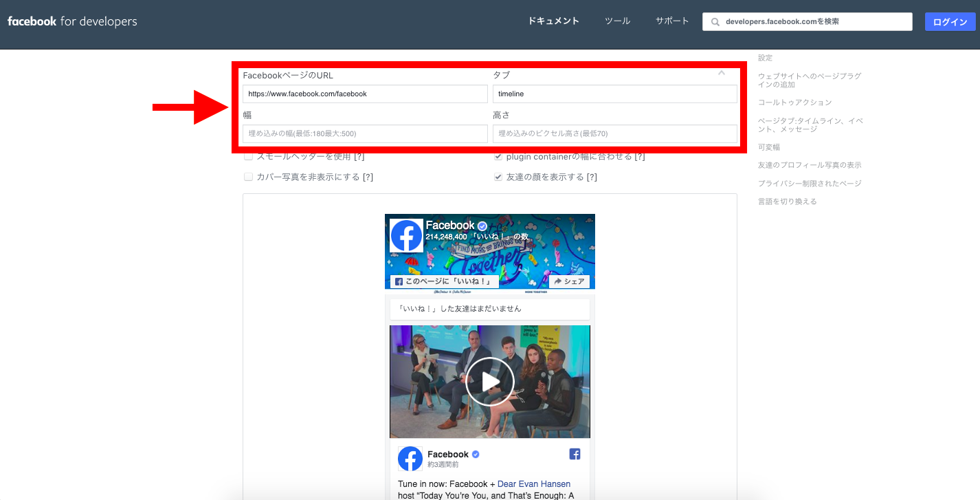Click the シェア button
Image resolution: width=980 pixels, height=500 pixels.
point(569,281)
